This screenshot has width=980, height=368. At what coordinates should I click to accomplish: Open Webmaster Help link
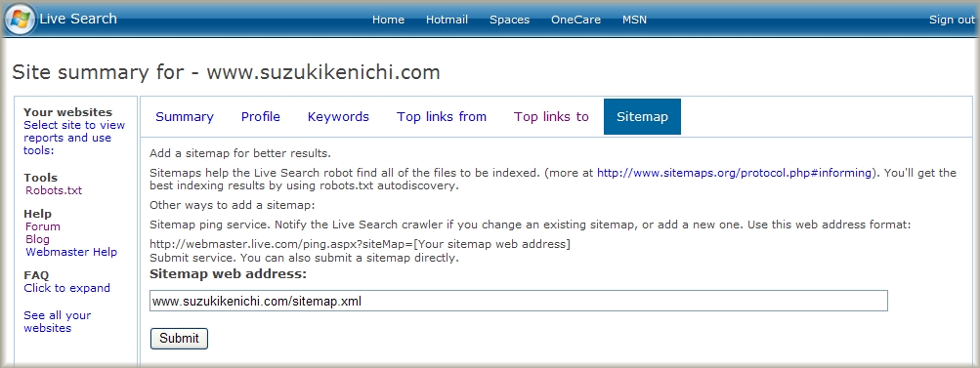[71, 252]
